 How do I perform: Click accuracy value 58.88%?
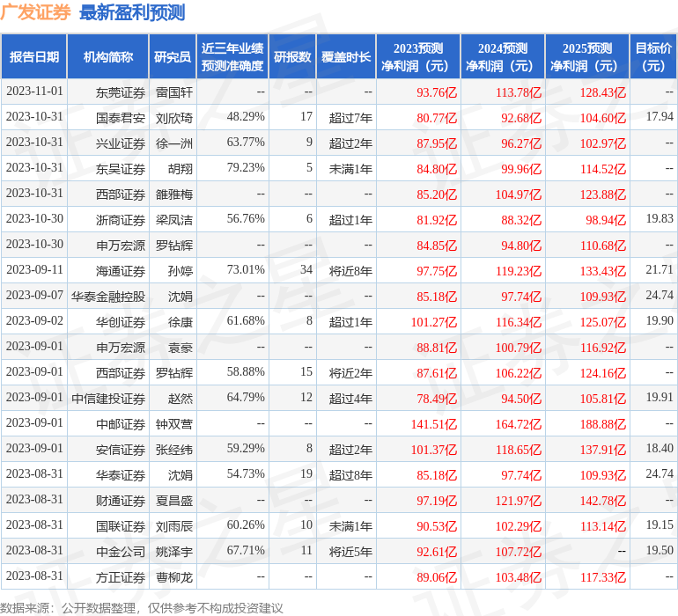point(246,371)
